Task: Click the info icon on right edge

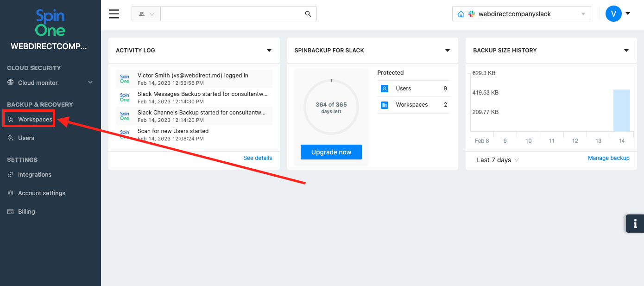Action: coord(635,224)
